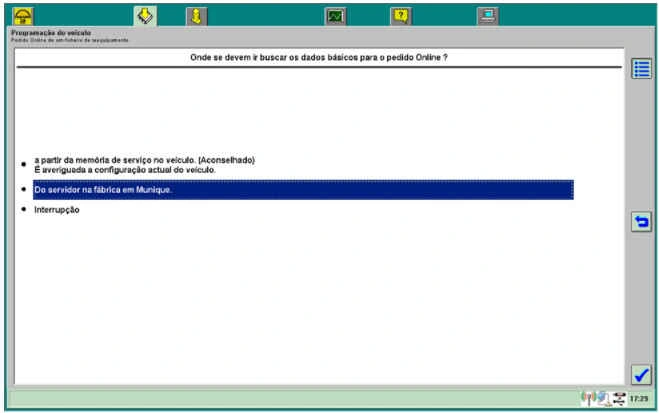Click the 'Programação do veículo' title
The width and height of the screenshot is (659, 413).
(x=50, y=32)
